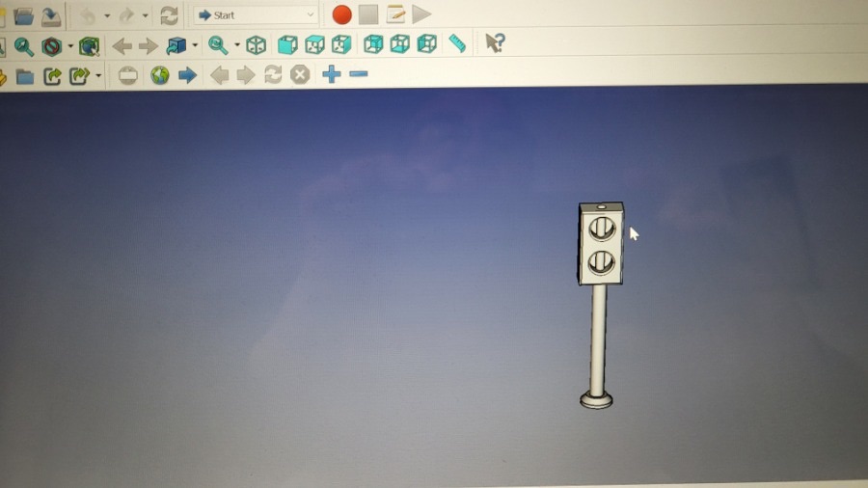Click the go to linked object cube
Image resolution: width=868 pixels, height=488 pixels.
point(176,46)
